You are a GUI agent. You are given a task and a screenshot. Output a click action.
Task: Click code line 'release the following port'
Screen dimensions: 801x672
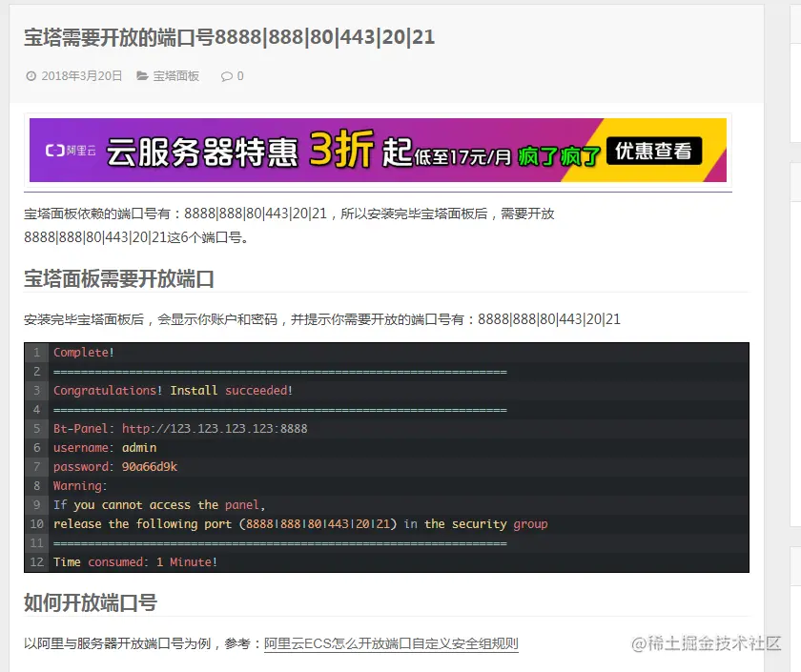click(300, 524)
